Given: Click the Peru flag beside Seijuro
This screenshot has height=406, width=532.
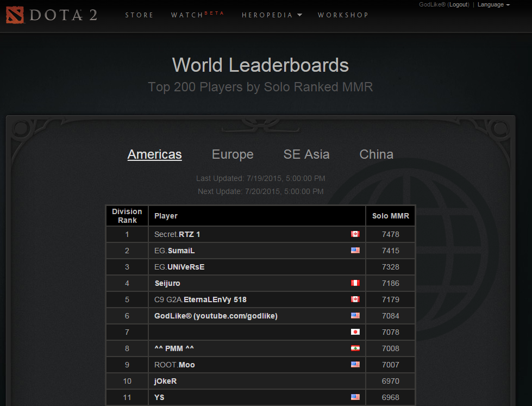Looking at the screenshot, I should pos(355,283).
